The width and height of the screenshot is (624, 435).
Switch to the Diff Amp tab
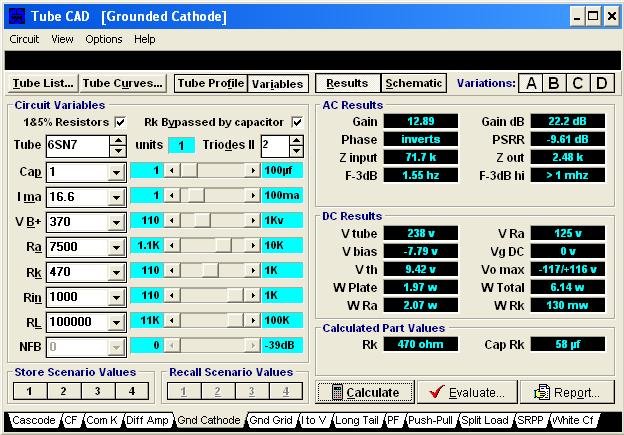147,420
